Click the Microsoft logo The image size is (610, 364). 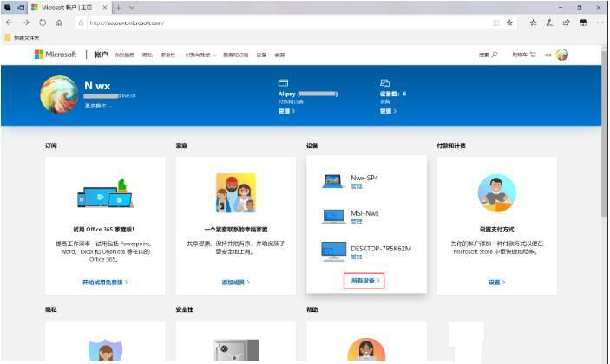56,55
